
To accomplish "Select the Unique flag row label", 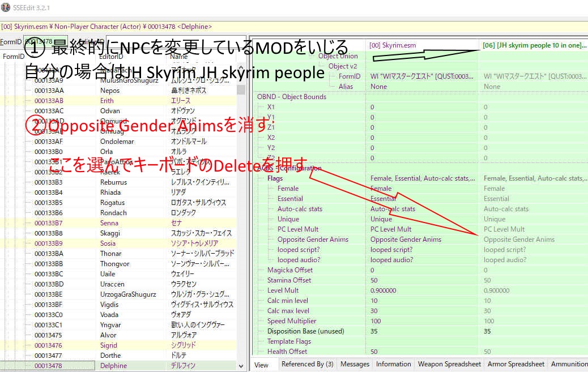I will pyautogui.click(x=288, y=219).
